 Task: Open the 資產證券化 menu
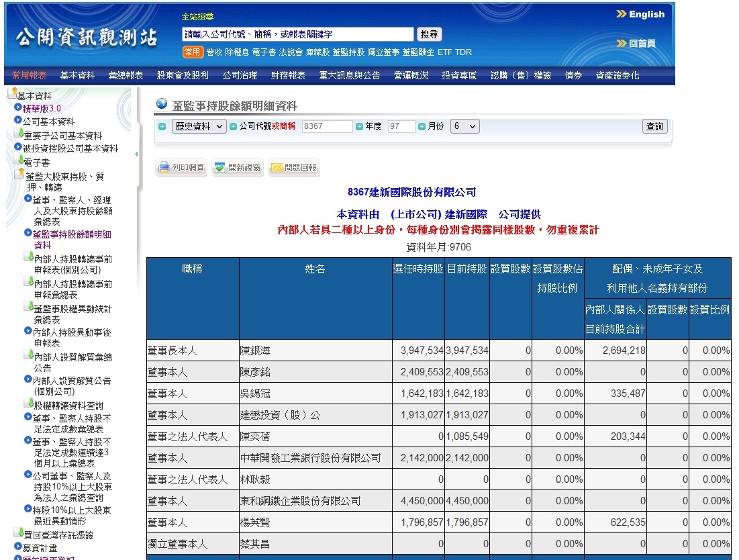click(618, 75)
